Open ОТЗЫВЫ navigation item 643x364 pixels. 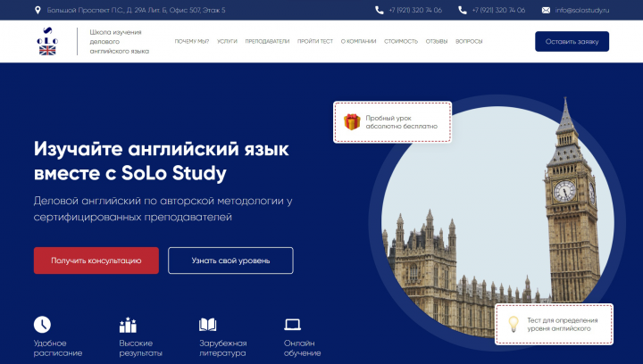tap(437, 41)
